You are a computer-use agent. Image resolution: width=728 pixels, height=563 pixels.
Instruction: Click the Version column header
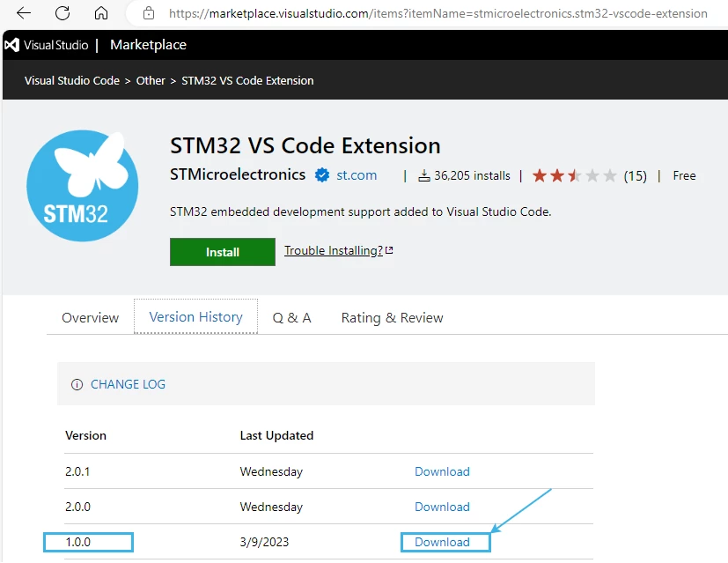tap(86, 435)
